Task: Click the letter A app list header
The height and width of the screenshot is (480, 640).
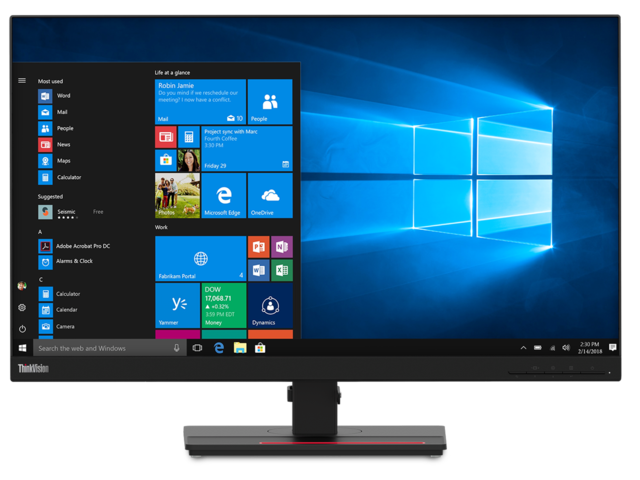Action: pos(41,231)
